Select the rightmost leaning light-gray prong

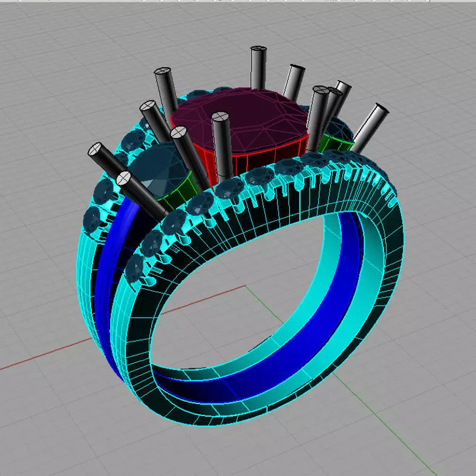coord(370,128)
